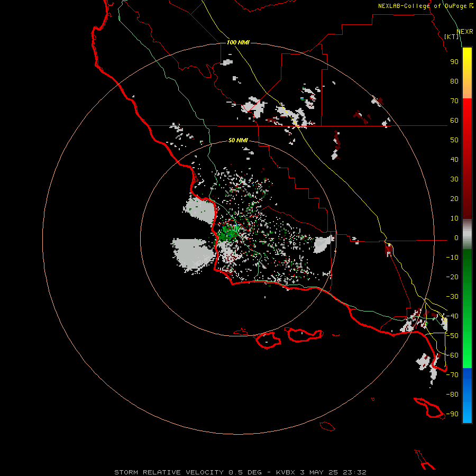The width and height of the screenshot is (476, 476).
Task: Click the gray zero-velocity segment of color bar
Action: tap(467, 234)
